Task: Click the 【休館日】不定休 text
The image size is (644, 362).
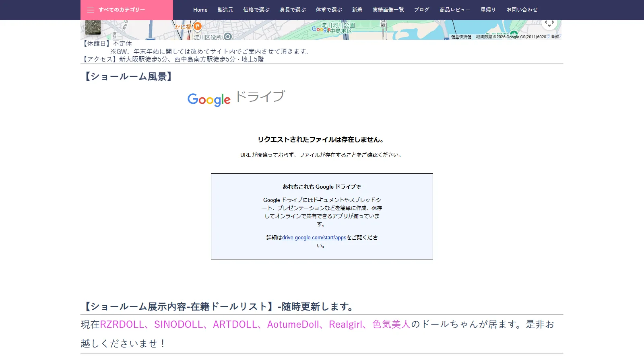Action: (x=107, y=43)
